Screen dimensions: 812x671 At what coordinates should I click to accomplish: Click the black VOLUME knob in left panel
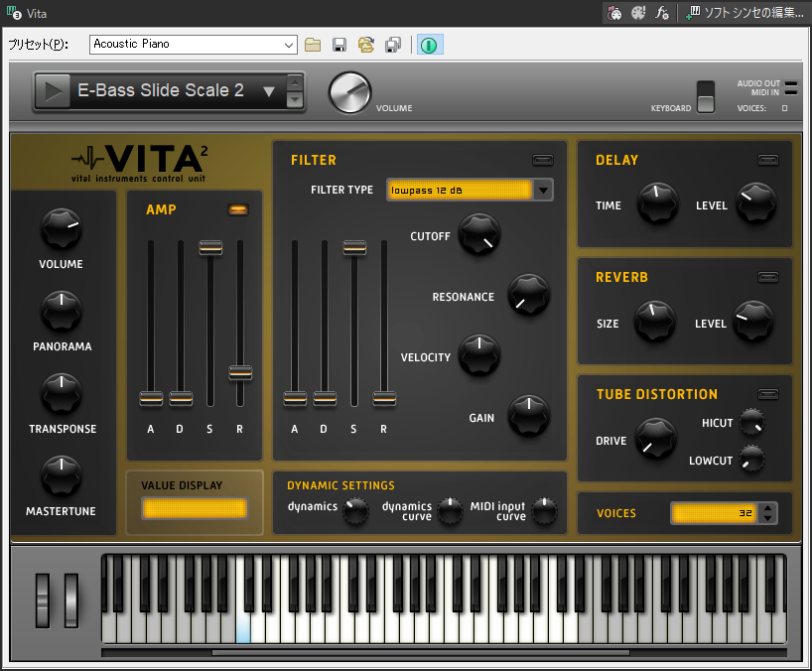[x=62, y=230]
